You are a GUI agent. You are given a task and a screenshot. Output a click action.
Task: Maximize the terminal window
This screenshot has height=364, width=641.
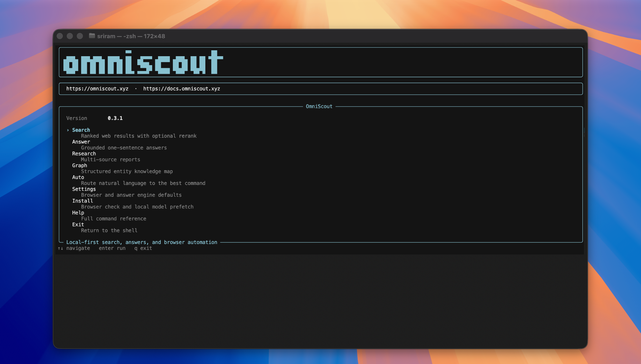pos(80,36)
